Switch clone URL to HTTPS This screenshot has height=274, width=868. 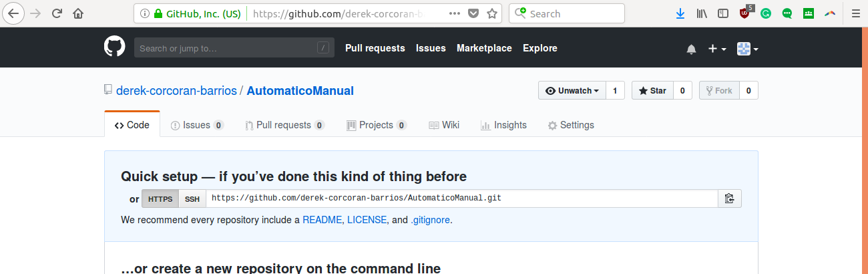pyautogui.click(x=160, y=198)
